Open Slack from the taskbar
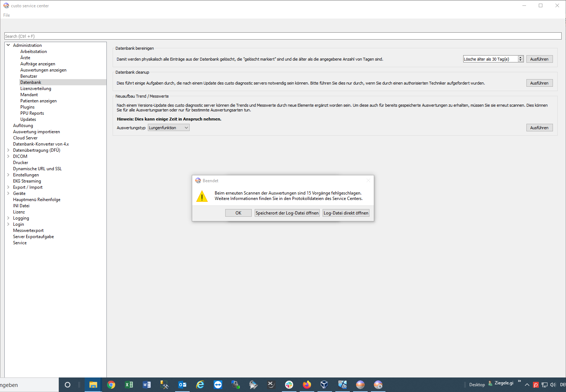The image size is (566, 392). coord(289,385)
